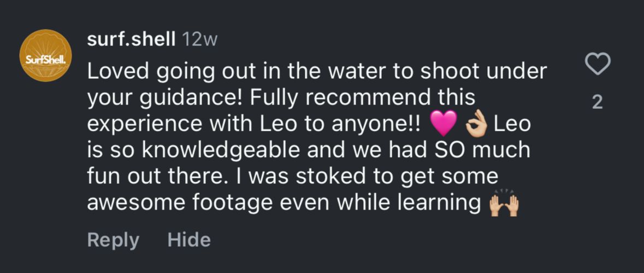Image resolution: width=644 pixels, height=273 pixels.
Task: View the 2 likes count
Action: pyautogui.click(x=598, y=102)
